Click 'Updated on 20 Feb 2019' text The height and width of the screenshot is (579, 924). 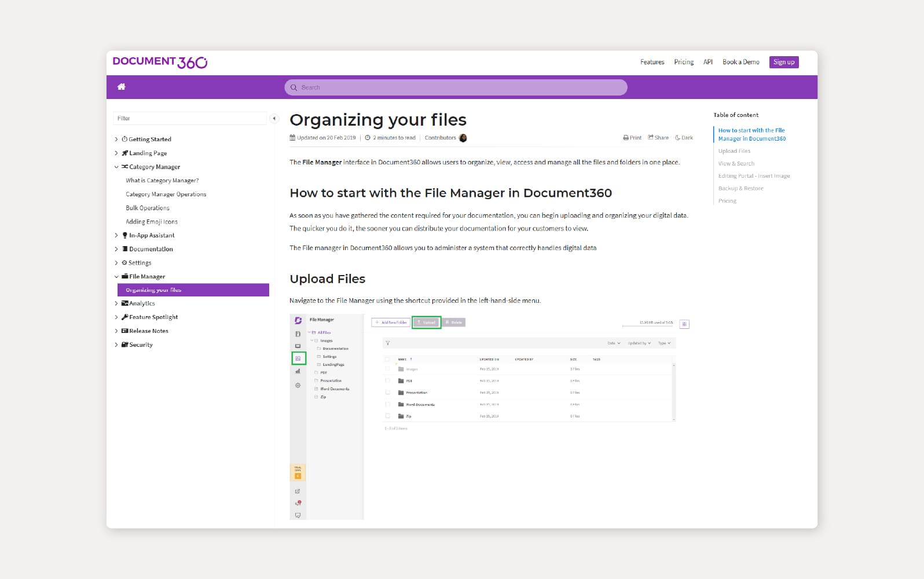(327, 138)
